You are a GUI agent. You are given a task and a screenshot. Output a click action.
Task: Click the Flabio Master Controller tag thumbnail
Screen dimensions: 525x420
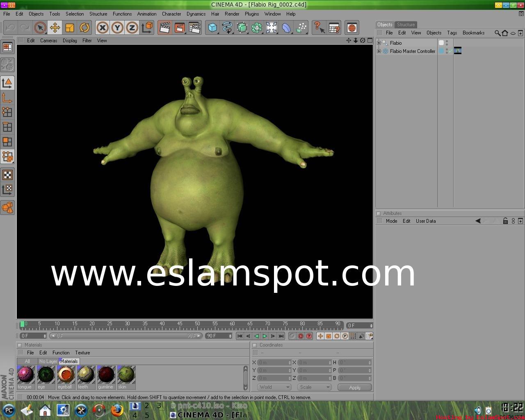point(458,51)
